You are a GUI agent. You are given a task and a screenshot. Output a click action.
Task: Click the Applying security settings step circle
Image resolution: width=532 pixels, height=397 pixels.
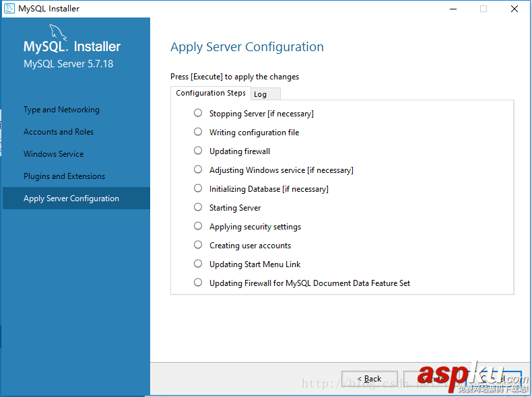(x=198, y=226)
